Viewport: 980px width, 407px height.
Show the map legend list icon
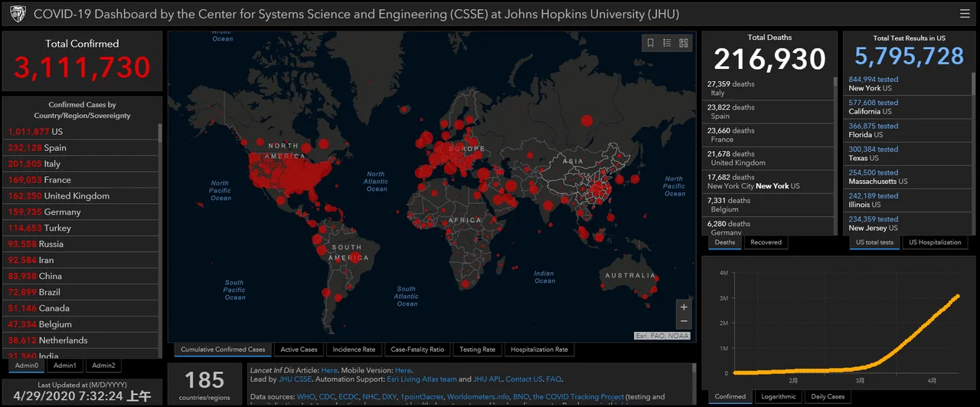[667, 43]
